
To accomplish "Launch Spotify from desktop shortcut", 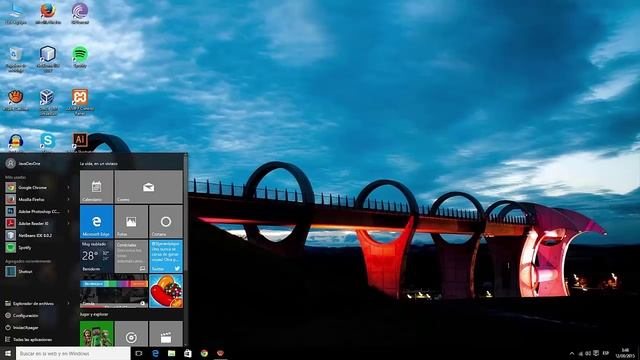I will 80,57.
